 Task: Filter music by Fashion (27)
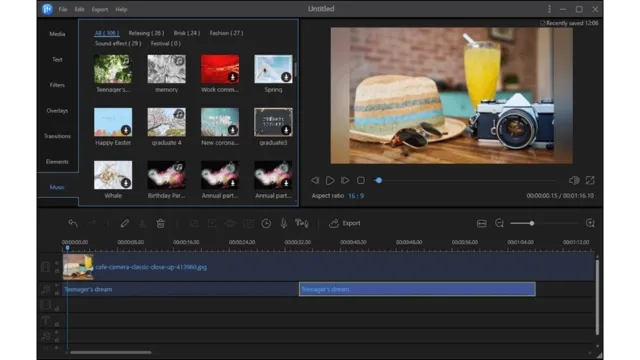tap(226, 33)
